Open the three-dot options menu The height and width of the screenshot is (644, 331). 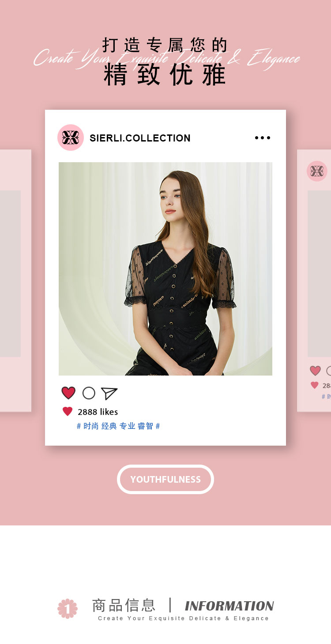(x=263, y=138)
